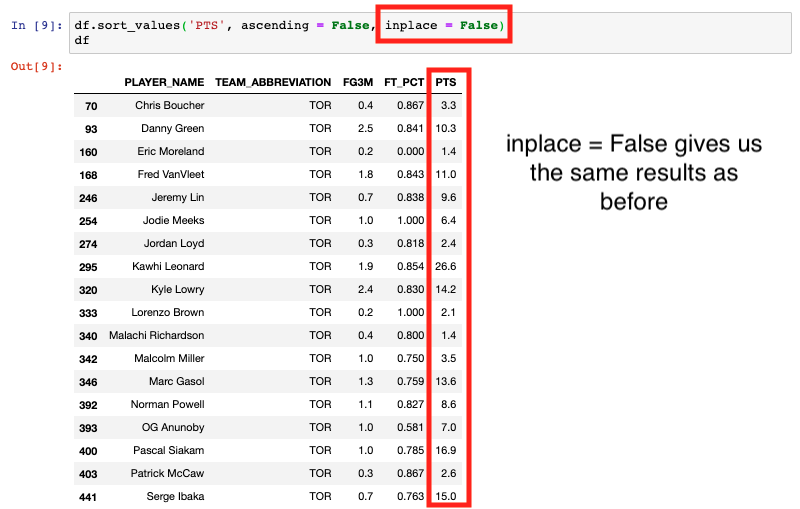
Task: Select the Patrick McCaw name cell
Action: coord(167,473)
